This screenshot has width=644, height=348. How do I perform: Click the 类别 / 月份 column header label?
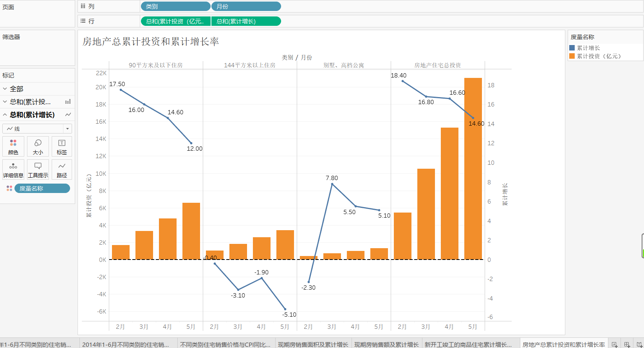(297, 57)
